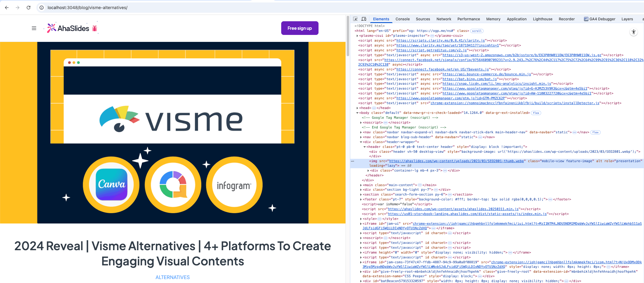Image resolution: width=644 pixels, height=283 pixels.
Task: Click the accessibility tree icon in DevTools
Action: [x=634, y=32]
